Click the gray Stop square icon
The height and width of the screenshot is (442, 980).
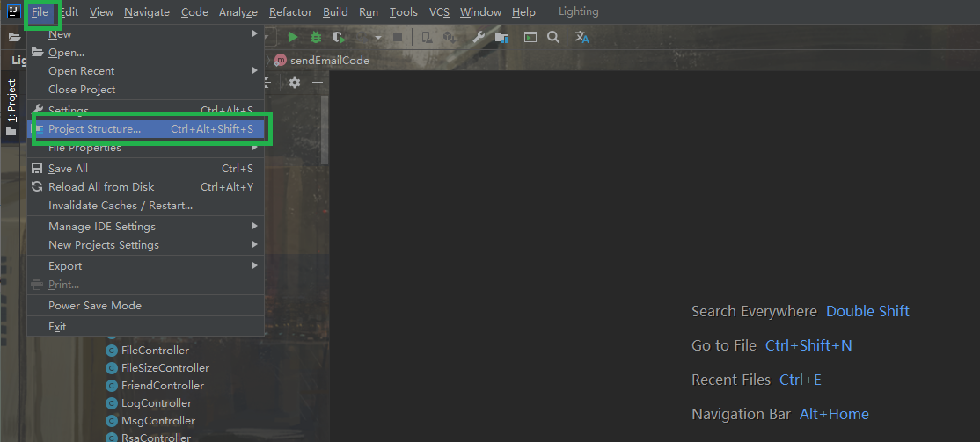pyautogui.click(x=398, y=38)
